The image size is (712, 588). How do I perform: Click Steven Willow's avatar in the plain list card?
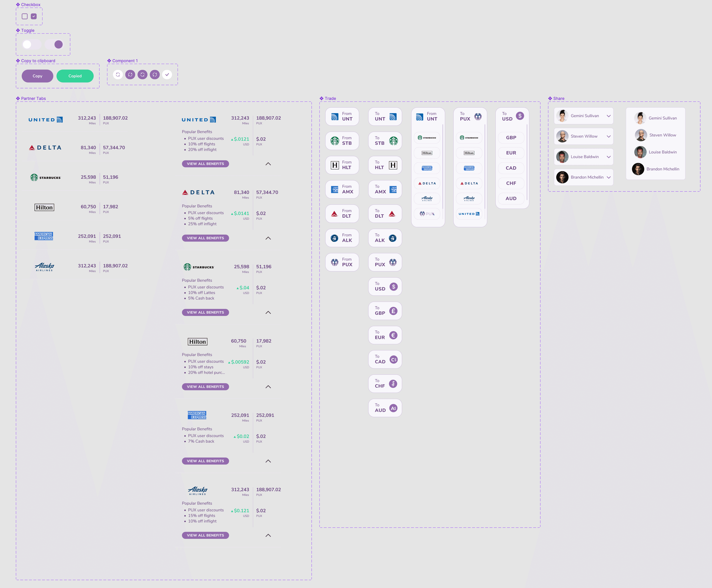(641, 135)
